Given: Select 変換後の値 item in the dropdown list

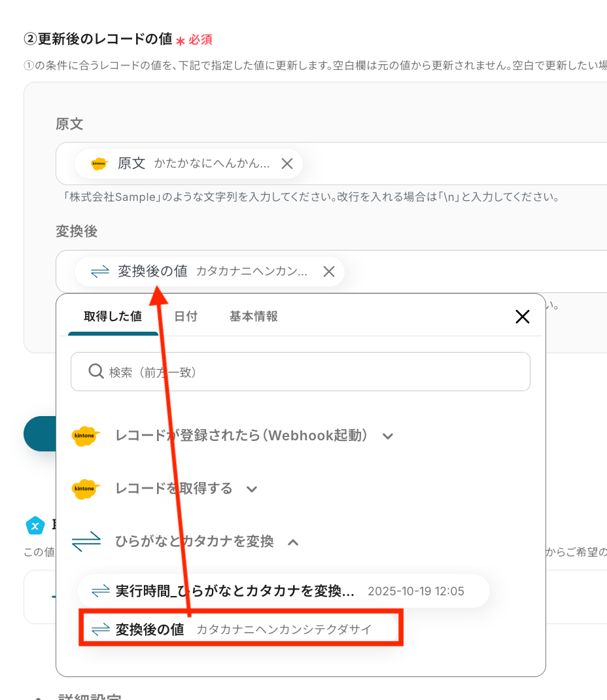Looking at the screenshot, I should pos(241,629).
